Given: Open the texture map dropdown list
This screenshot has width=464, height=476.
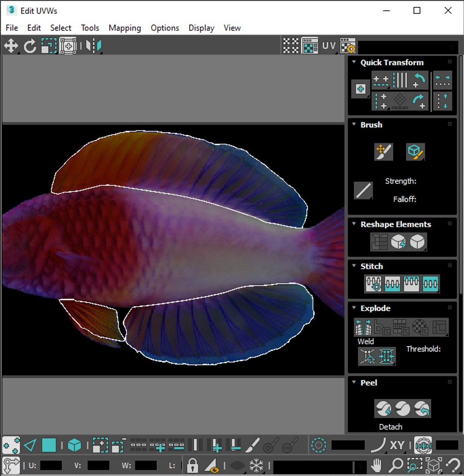Looking at the screenshot, I should (408, 47).
